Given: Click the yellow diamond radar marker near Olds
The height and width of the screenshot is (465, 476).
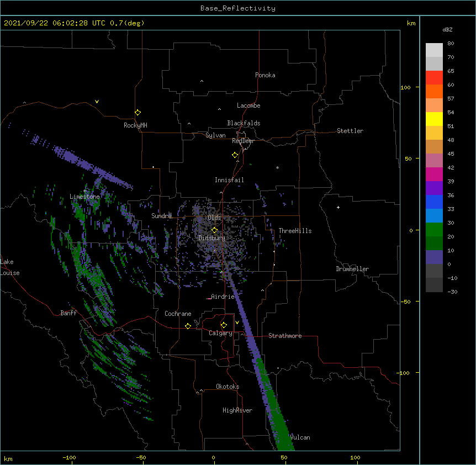Looking at the screenshot, I should pos(215,230).
